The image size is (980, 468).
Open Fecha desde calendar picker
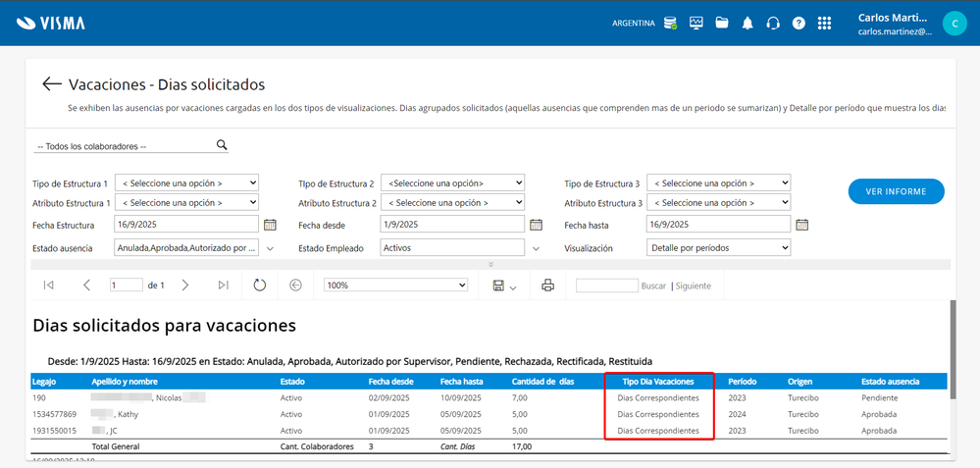pos(536,225)
